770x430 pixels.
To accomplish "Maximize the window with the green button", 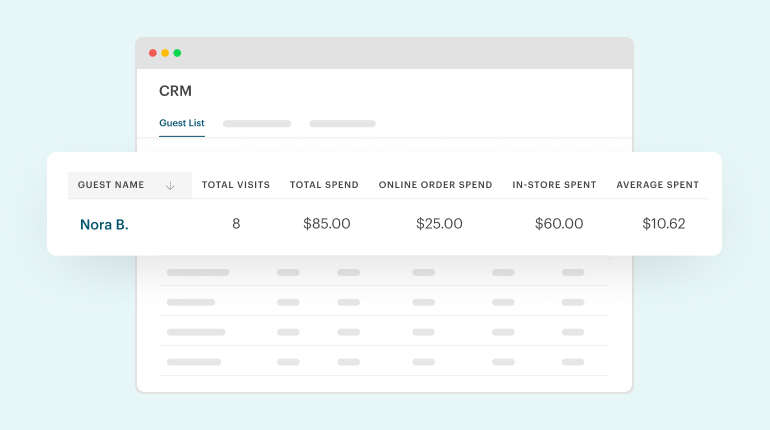I will point(177,53).
